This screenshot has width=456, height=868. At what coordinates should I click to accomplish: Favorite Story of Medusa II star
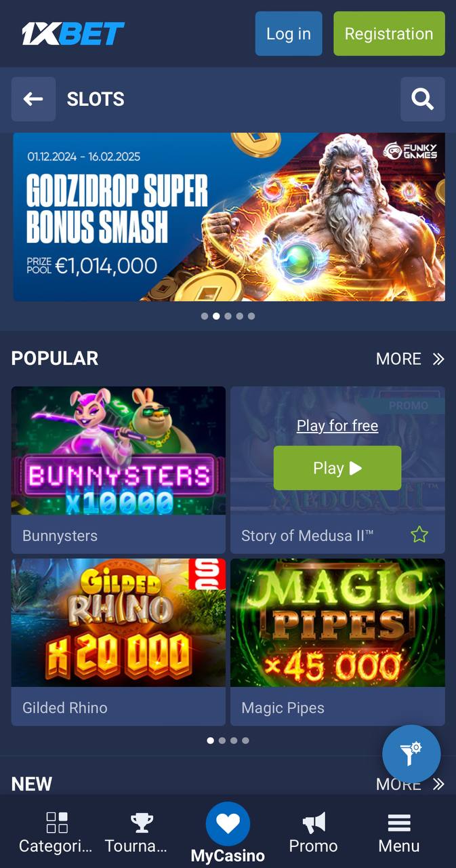point(419,535)
